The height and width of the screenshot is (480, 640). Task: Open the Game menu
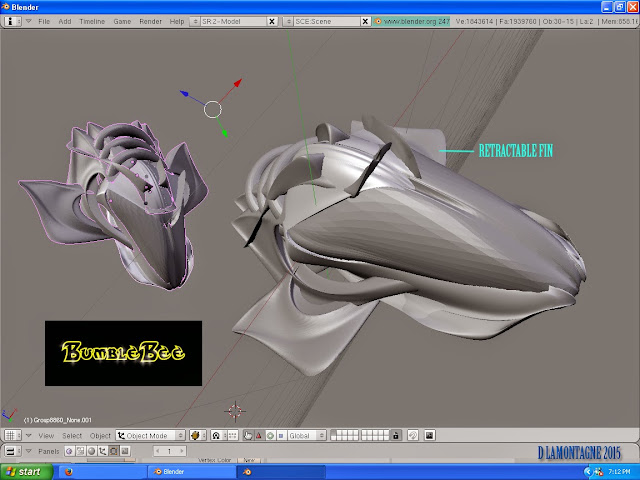[122, 21]
